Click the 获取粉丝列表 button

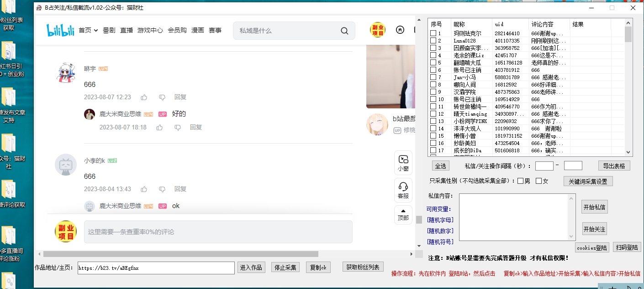pos(363,267)
